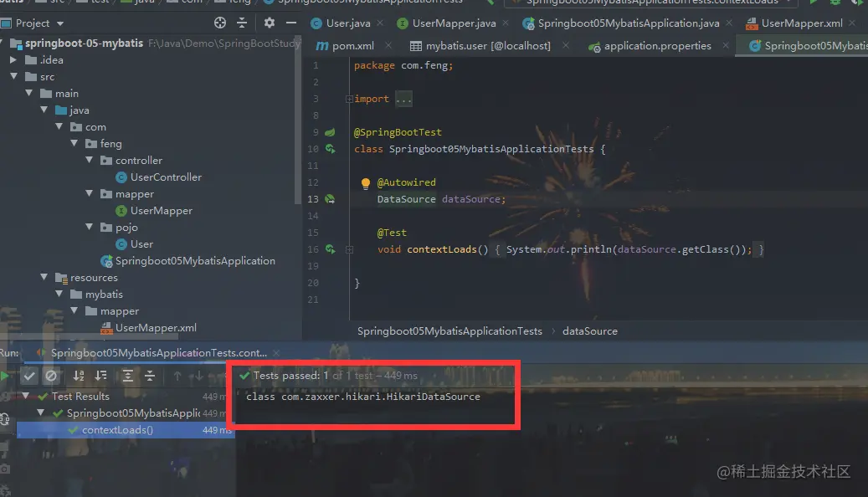
Task: Close the User.java editor tab
Action: coord(380,23)
